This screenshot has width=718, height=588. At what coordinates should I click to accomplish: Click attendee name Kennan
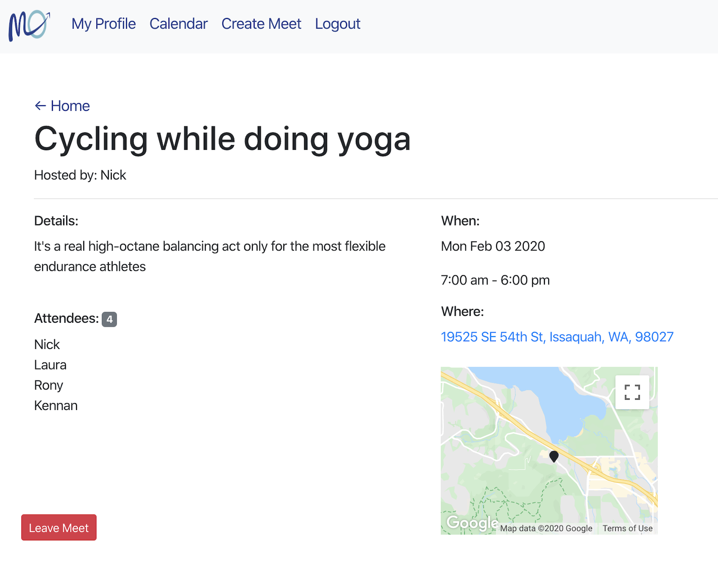pos(56,406)
